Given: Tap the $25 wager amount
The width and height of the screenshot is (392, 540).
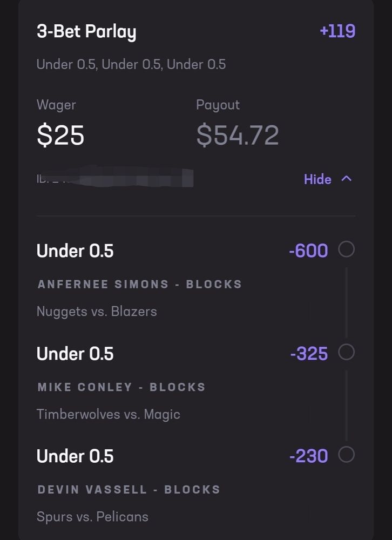Looking at the screenshot, I should pyautogui.click(x=60, y=135).
